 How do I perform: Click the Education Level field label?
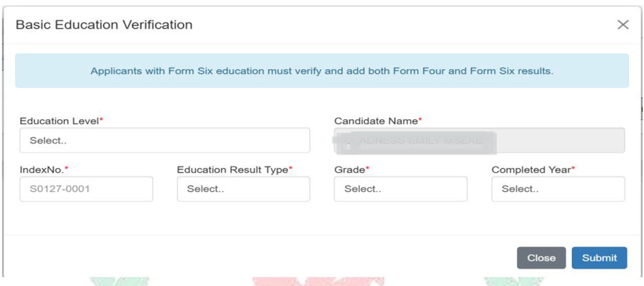click(59, 121)
